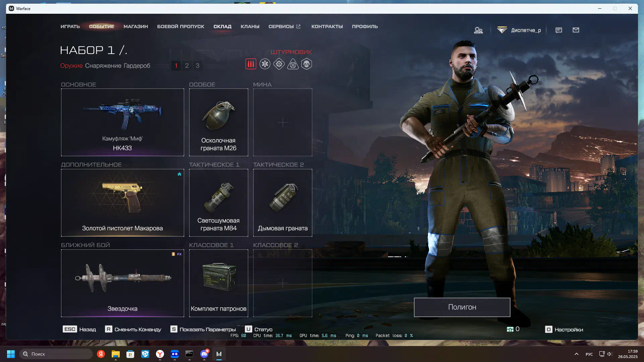Select the Sniper class crosshair icon
The width and height of the screenshot is (644, 362).
pos(293,64)
